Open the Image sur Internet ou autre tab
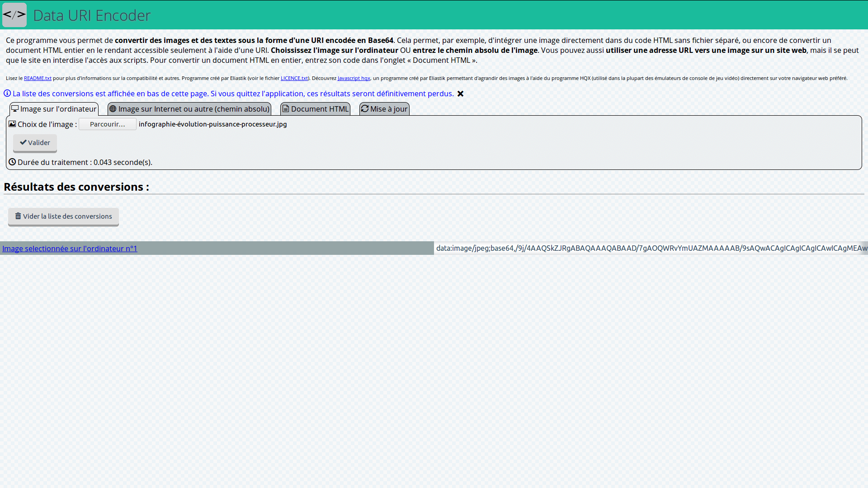The width and height of the screenshot is (868, 488). [193, 109]
